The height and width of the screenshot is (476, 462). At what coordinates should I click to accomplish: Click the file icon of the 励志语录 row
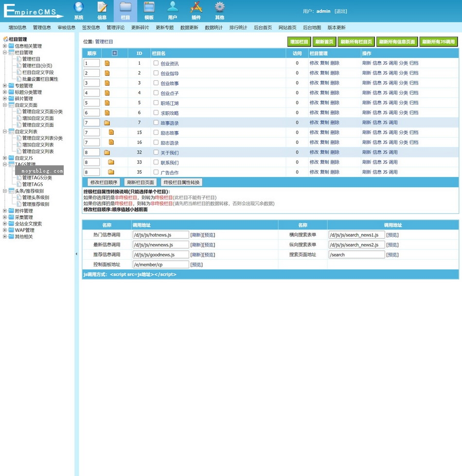point(111,142)
